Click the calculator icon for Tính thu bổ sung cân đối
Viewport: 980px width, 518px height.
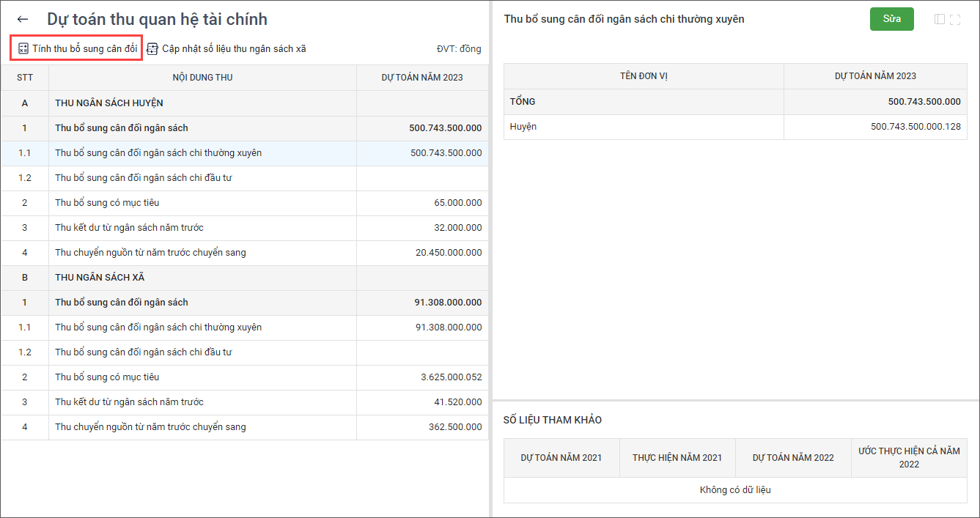pos(23,49)
